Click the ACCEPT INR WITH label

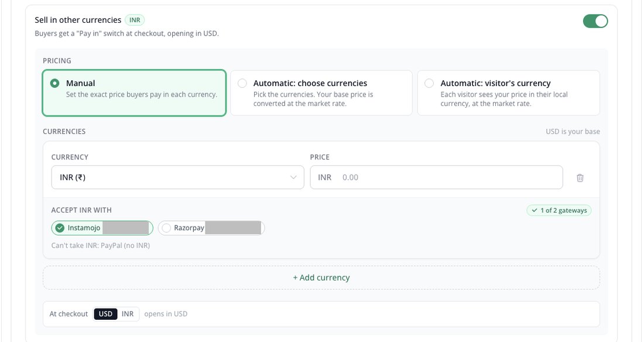click(x=81, y=210)
